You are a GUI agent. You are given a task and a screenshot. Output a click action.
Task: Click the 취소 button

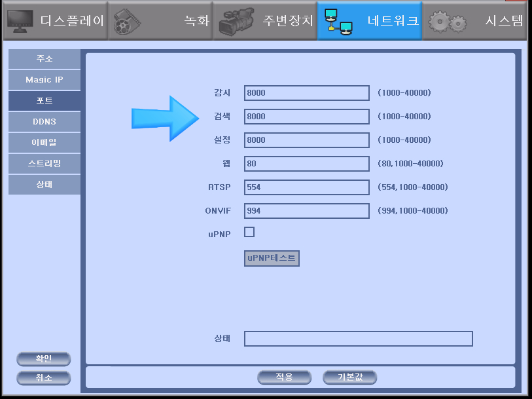44,378
